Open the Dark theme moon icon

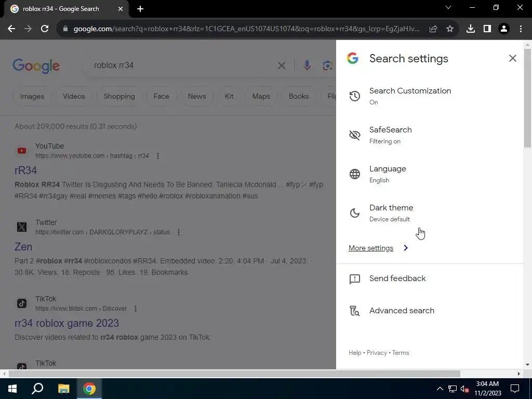[354, 213]
